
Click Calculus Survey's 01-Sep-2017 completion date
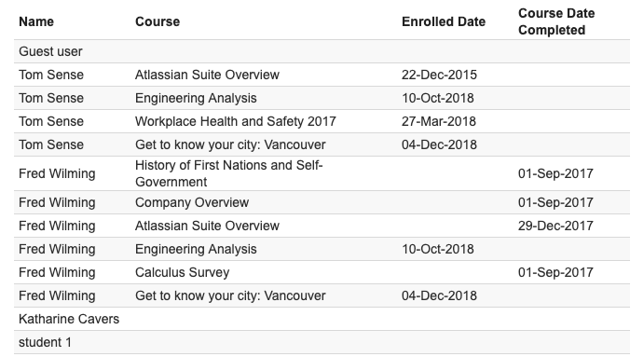[555, 272]
